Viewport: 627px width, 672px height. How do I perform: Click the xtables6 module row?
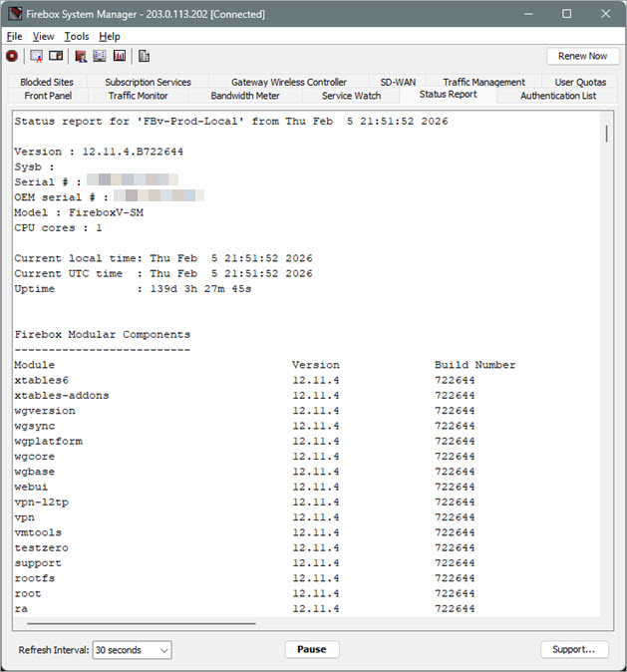244,380
